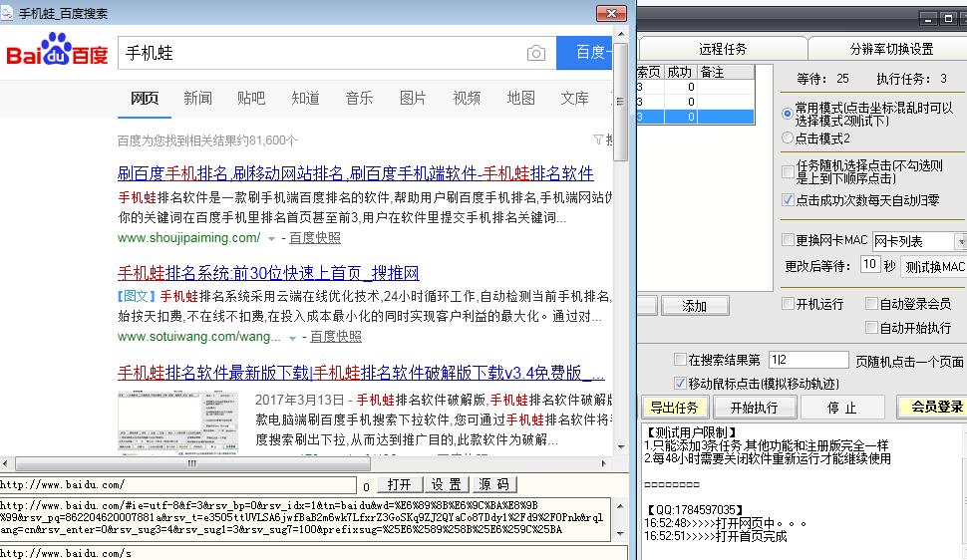The width and height of the screenshot is (967, 560).
Task: Click the camera image-search icon
Action: tap(536, 54)
